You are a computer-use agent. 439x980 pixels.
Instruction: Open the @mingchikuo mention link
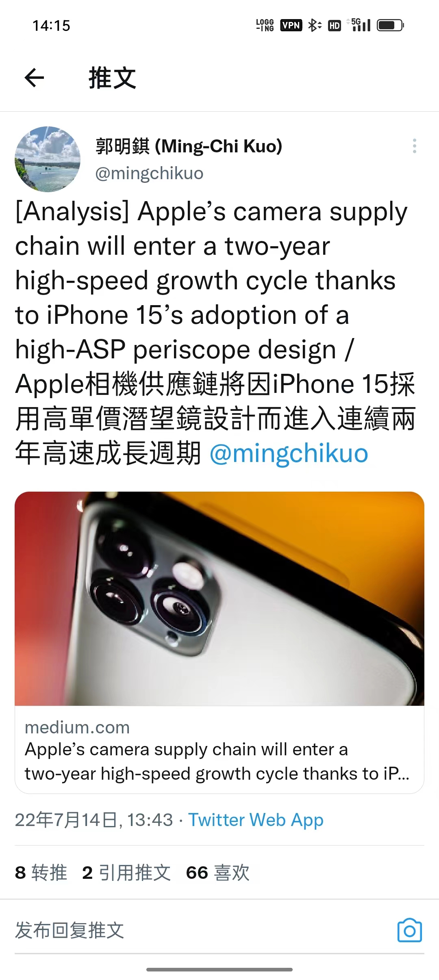click(x=289, y=453)
